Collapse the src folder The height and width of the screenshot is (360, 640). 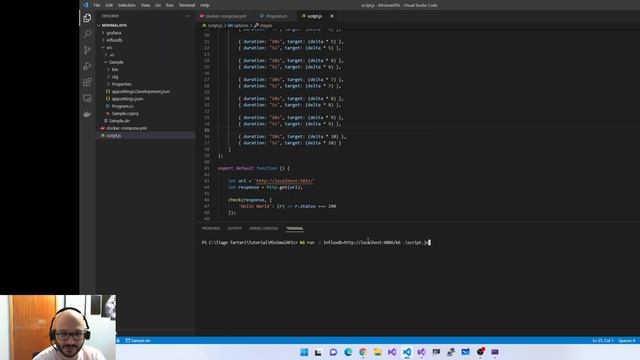[145, 47]
